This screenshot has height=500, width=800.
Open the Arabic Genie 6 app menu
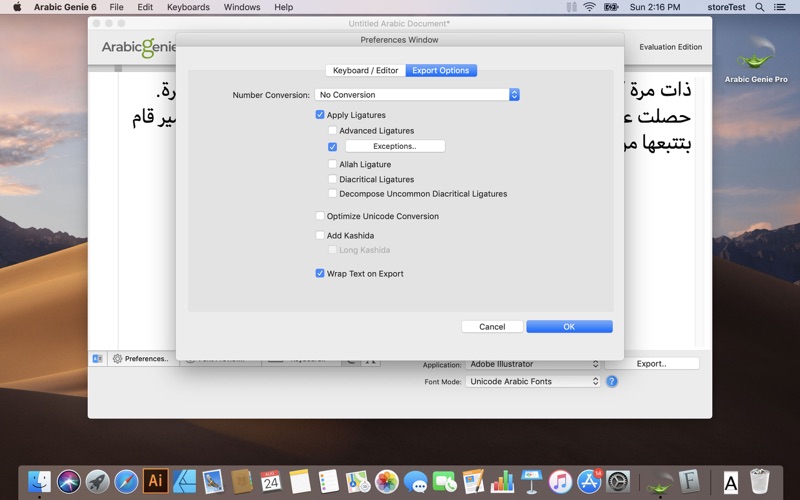pos(65,7)
